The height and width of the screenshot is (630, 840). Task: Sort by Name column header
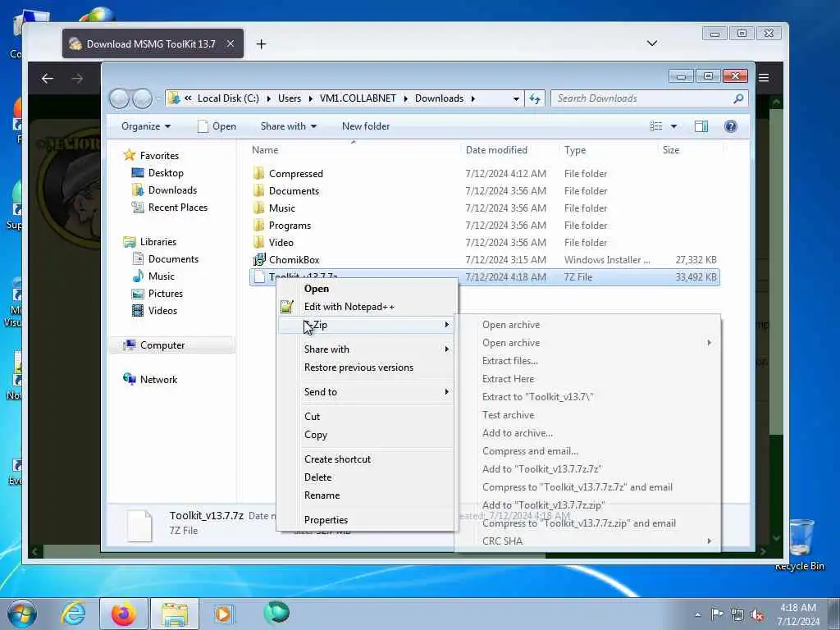coord(265,150)
